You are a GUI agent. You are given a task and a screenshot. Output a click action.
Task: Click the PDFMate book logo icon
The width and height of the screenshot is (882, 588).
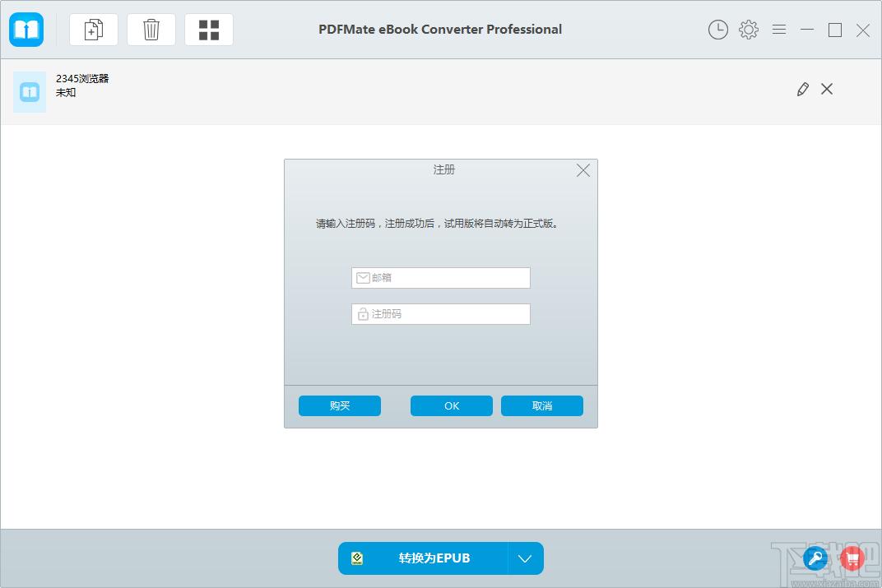click(26, 30)
